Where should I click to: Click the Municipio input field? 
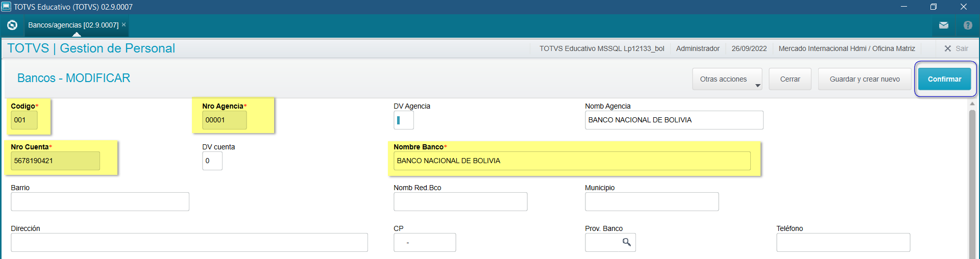pos(652,201)
